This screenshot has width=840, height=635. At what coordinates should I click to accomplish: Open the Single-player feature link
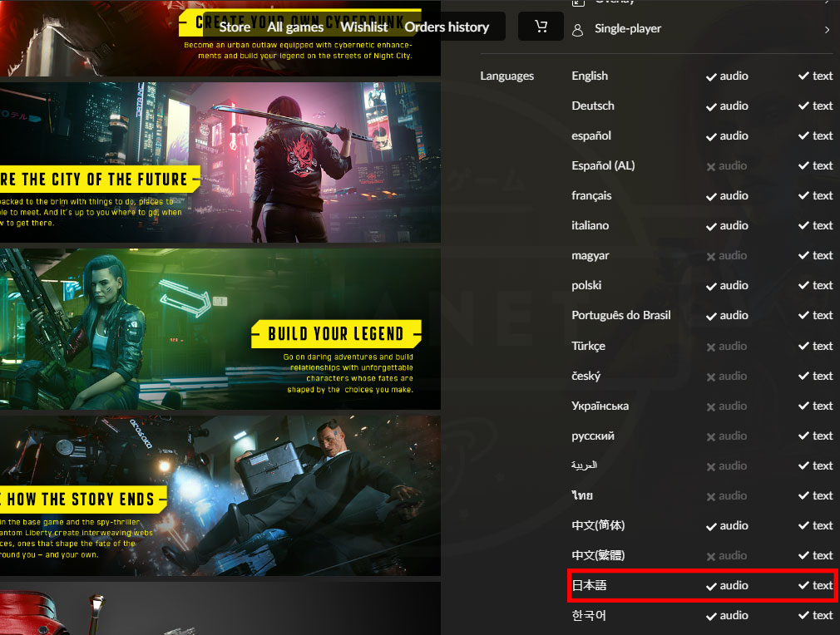coord(628,29)
